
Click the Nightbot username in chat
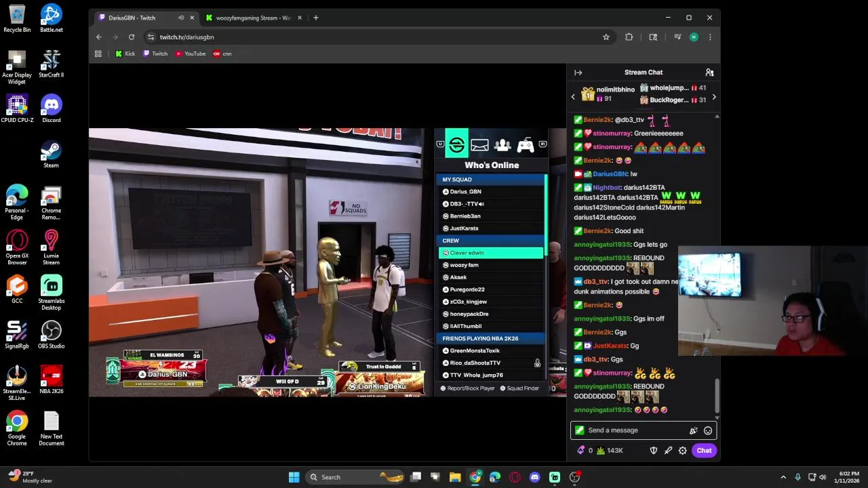[607, 188]
